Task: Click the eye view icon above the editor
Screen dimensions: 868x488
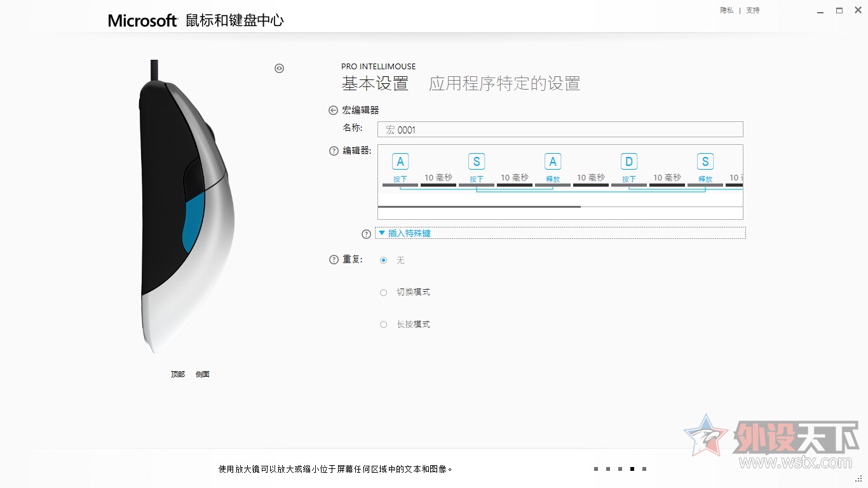Action: pyautogui.click(x=279, y=69)
